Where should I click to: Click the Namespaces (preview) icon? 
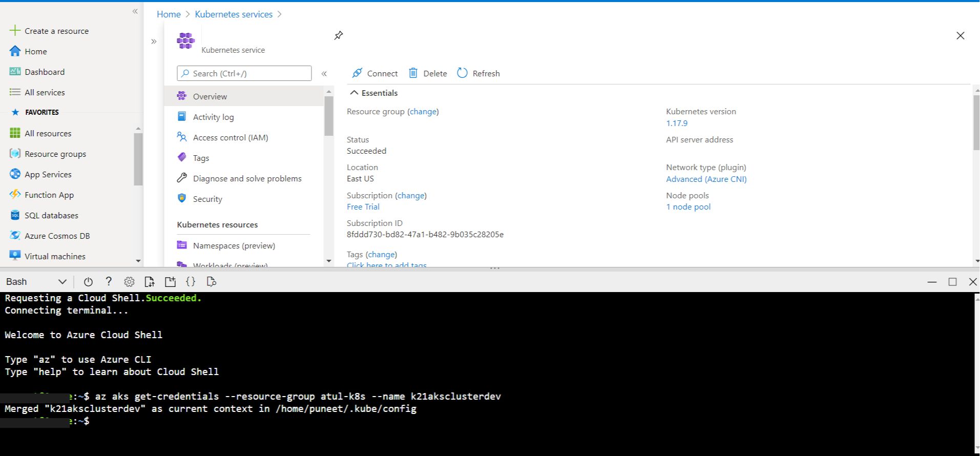click(x=182, y=245)
